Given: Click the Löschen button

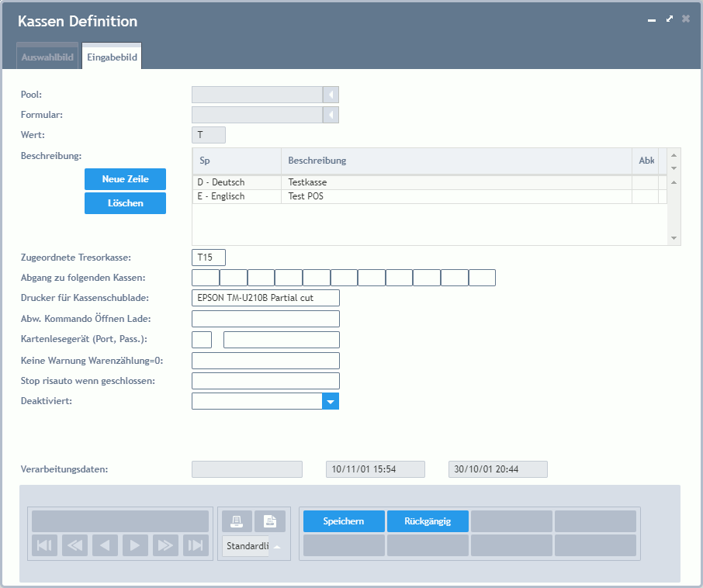Looking at the screenshot, I should pos(125,203).
